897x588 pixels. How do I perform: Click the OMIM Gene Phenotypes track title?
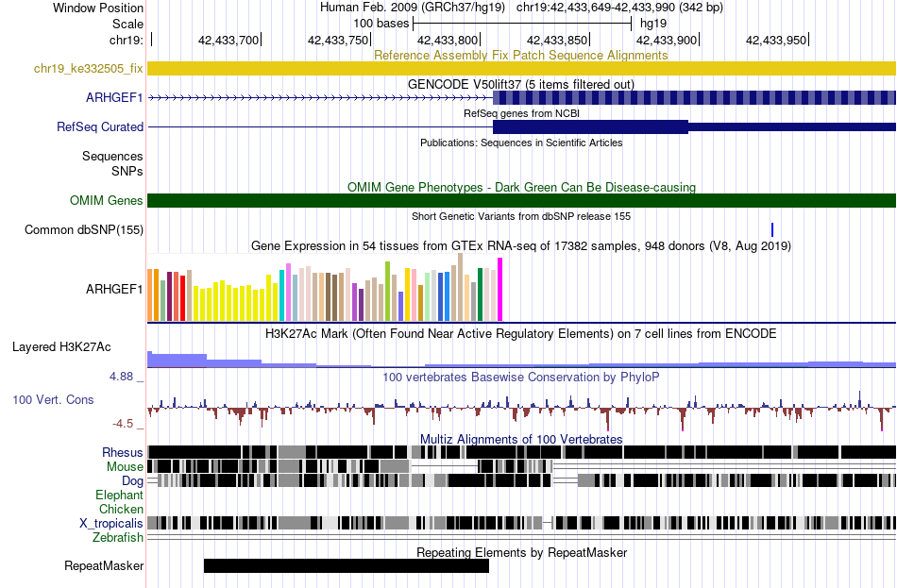click(x=521, y=188)
